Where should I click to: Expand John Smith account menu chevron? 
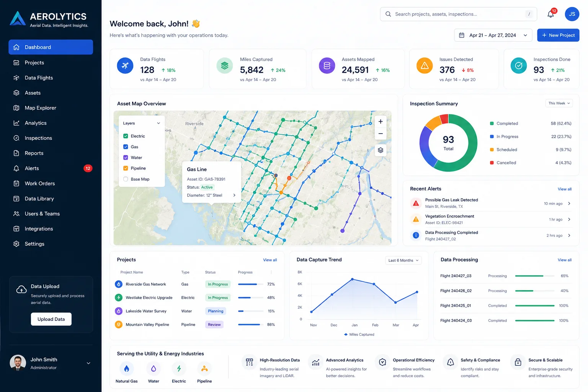point(88,363)
